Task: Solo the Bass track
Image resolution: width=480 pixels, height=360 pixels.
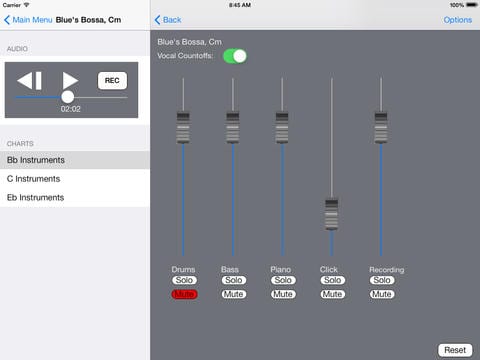Action: pos(234,280)
